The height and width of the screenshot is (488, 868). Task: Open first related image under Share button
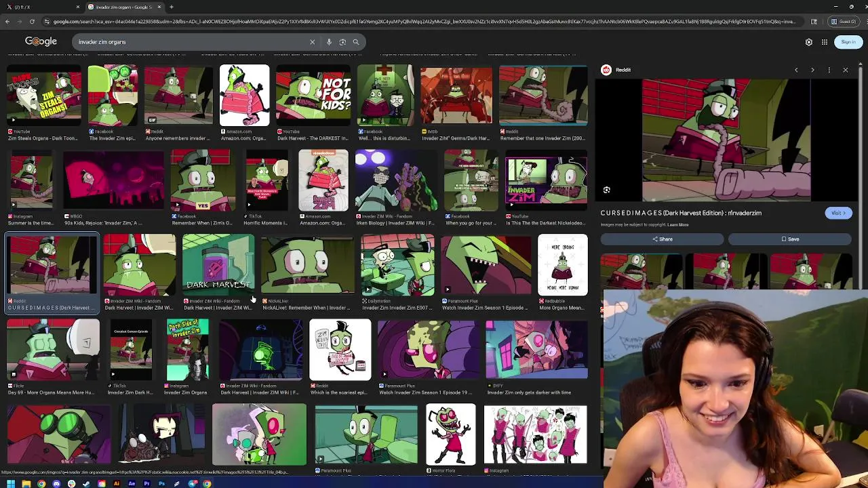tap(641, 271)
